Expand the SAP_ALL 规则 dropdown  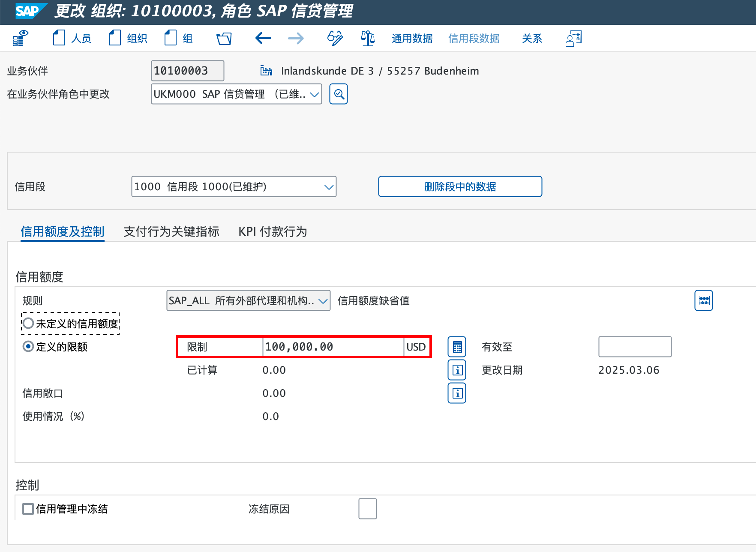(323, 301)
